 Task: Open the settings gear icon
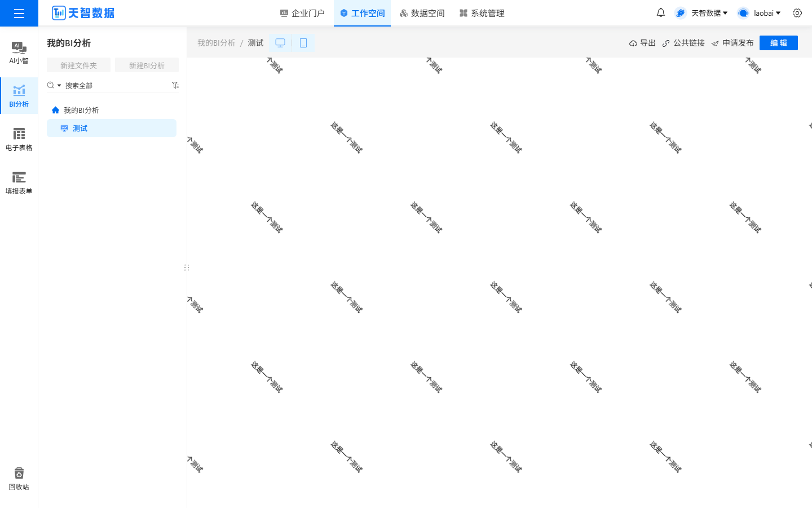point(797,13)
